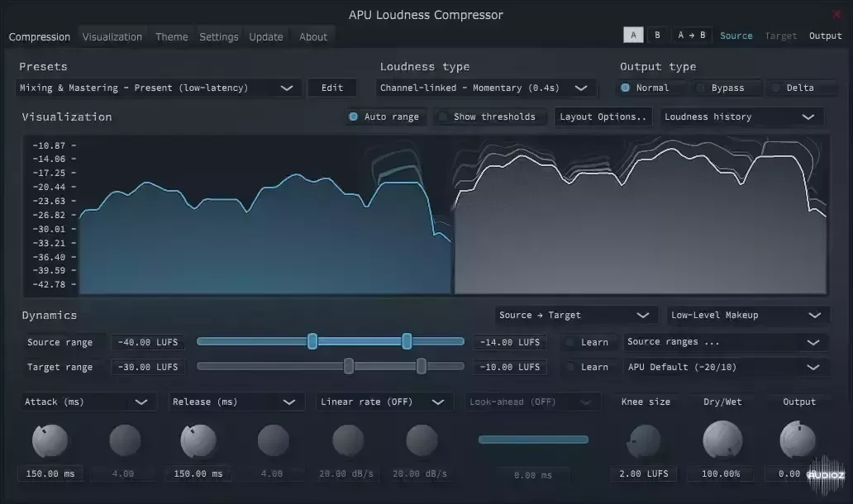
Task: Switch to the Compression tab
Action: [39, 37]
